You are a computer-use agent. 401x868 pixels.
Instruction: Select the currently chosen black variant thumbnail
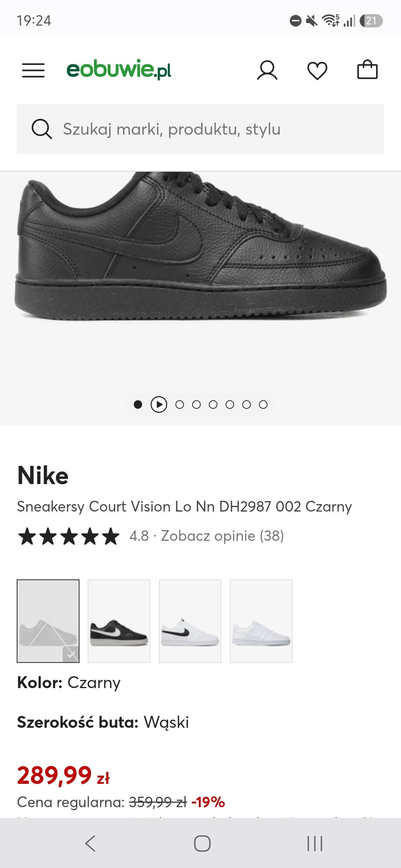(48, 621)
